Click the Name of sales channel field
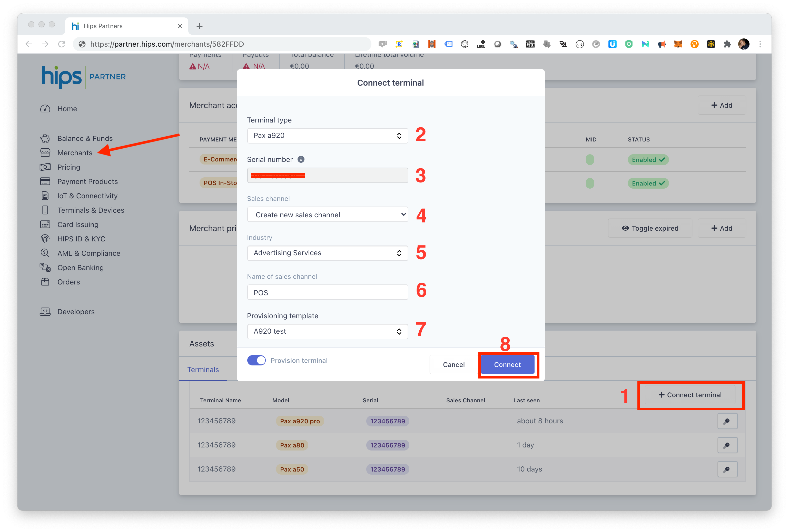Screen dimensions: 789x532 327,292
